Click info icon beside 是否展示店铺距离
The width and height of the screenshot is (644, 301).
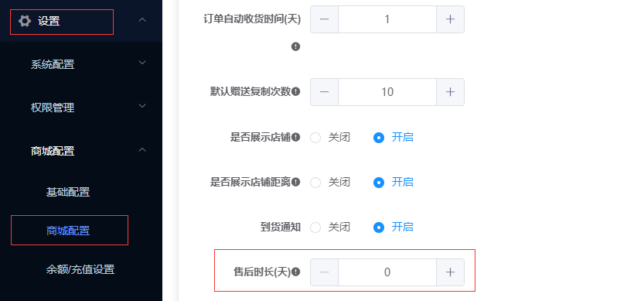tap(295, 182)
